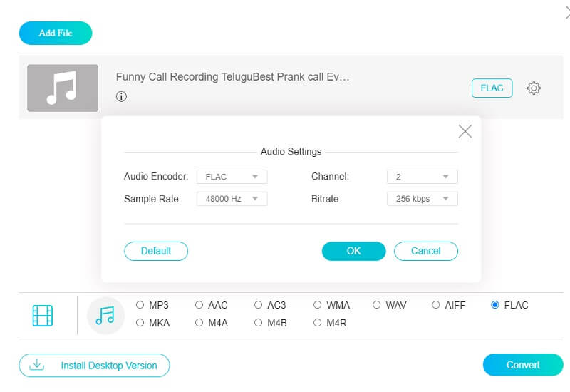Click the FLAC format badge
The height and width of the screenshot is (392, 570).
point(492,88)
